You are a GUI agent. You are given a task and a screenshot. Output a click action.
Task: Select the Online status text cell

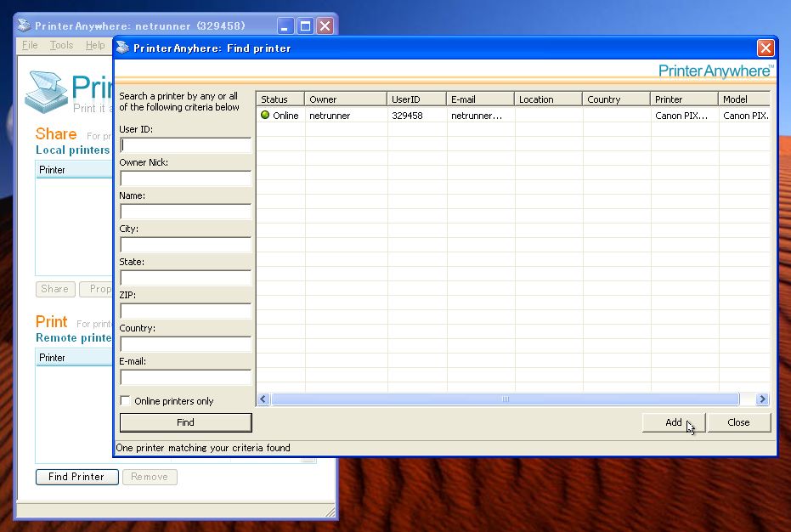(x=285, y=116)
